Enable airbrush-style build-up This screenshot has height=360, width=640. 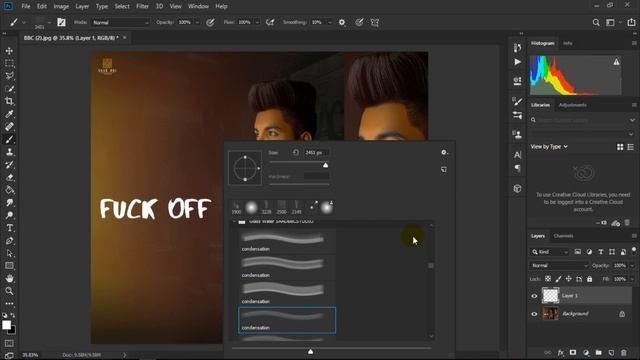270,22
